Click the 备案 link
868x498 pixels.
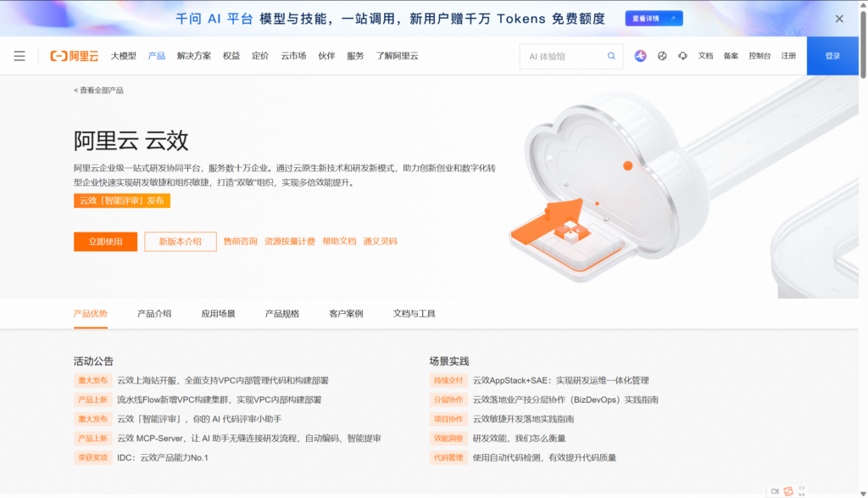point(731,56)
